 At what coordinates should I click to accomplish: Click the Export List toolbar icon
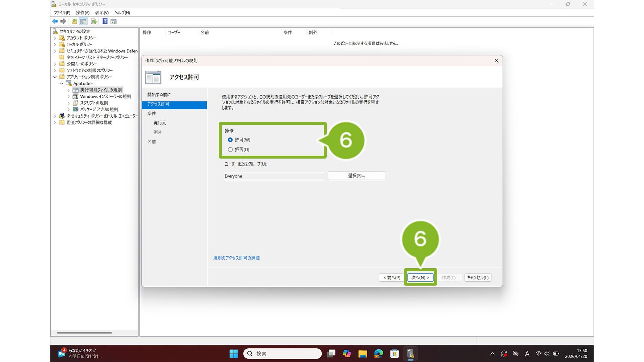94,21
